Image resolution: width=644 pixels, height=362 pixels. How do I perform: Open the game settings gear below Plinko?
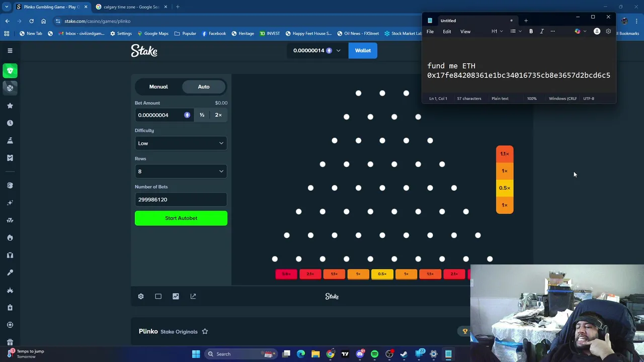[141, 296]
